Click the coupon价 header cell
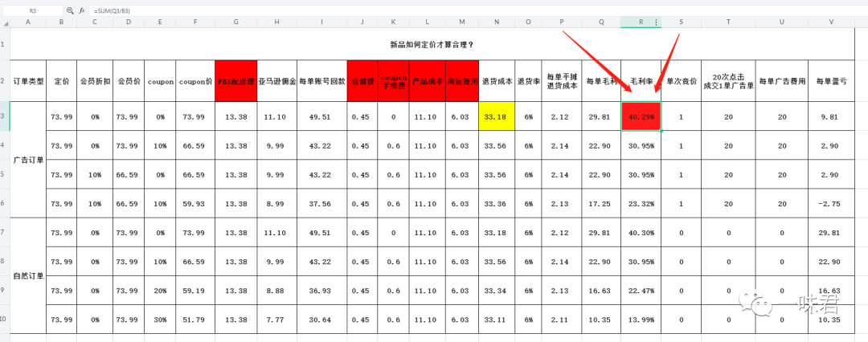Image resolution: width=868 pixels, height=342 pixels. [x=194, y=81]
